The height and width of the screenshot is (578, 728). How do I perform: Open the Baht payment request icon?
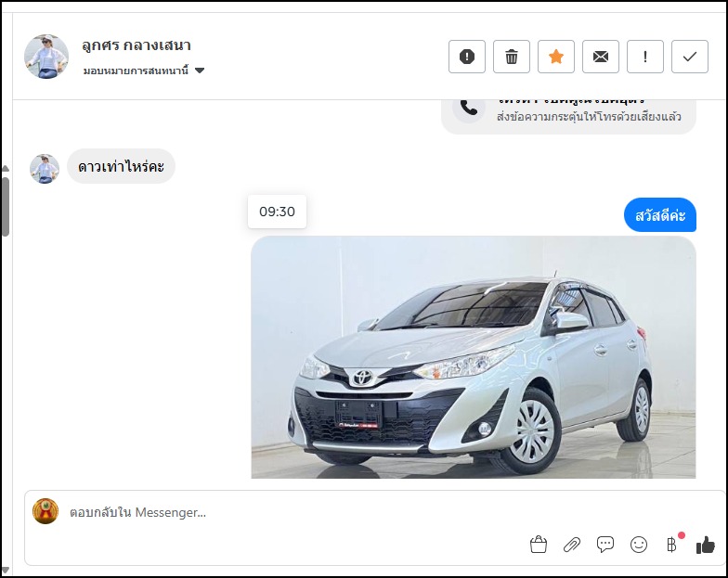pyautogui.click(x=672, y=544)
